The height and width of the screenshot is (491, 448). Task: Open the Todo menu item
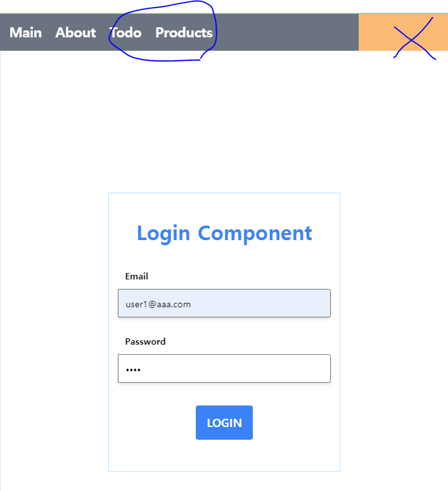pyautogui.click(x=125, y=32)
